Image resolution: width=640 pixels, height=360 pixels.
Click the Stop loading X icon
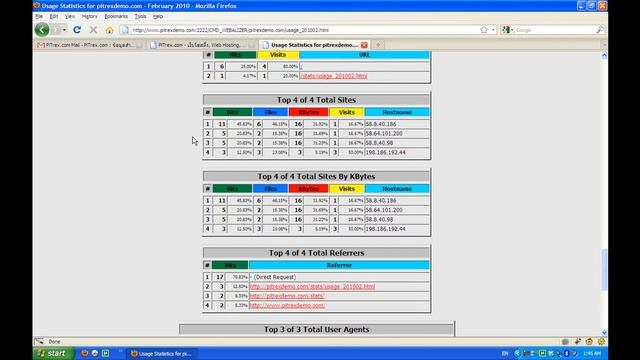point(93,30)
